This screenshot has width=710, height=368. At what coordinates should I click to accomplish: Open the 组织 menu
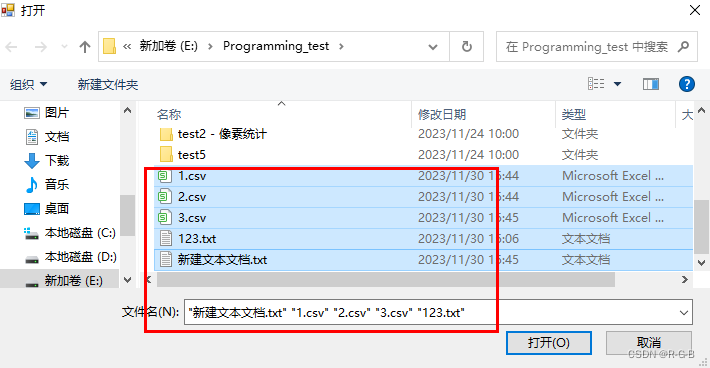click(29, 84)
